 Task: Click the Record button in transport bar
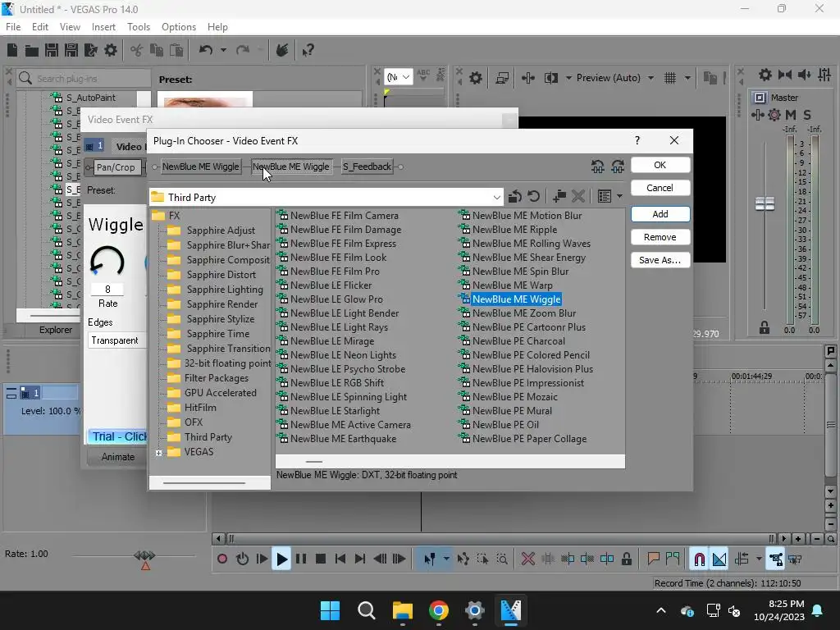coord(222,559)
